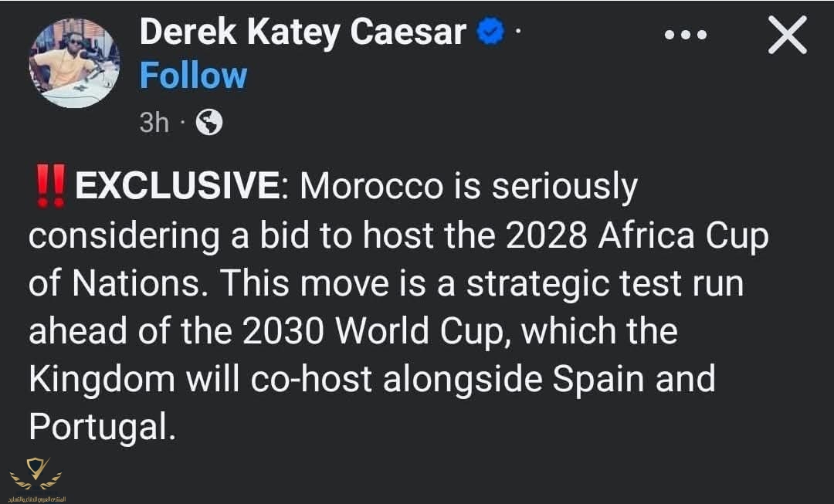
Task: Close the post with the X icon
Action: tap(787, 36)
